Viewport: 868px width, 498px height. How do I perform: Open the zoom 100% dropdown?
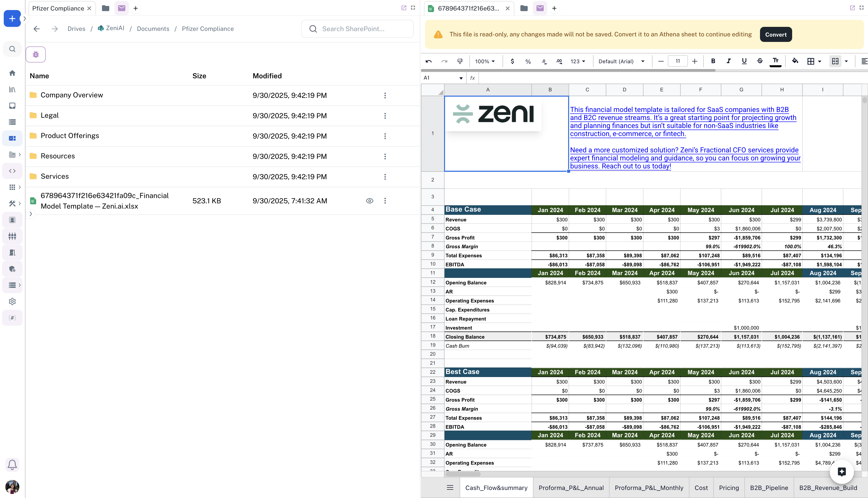tap(485, 61)
